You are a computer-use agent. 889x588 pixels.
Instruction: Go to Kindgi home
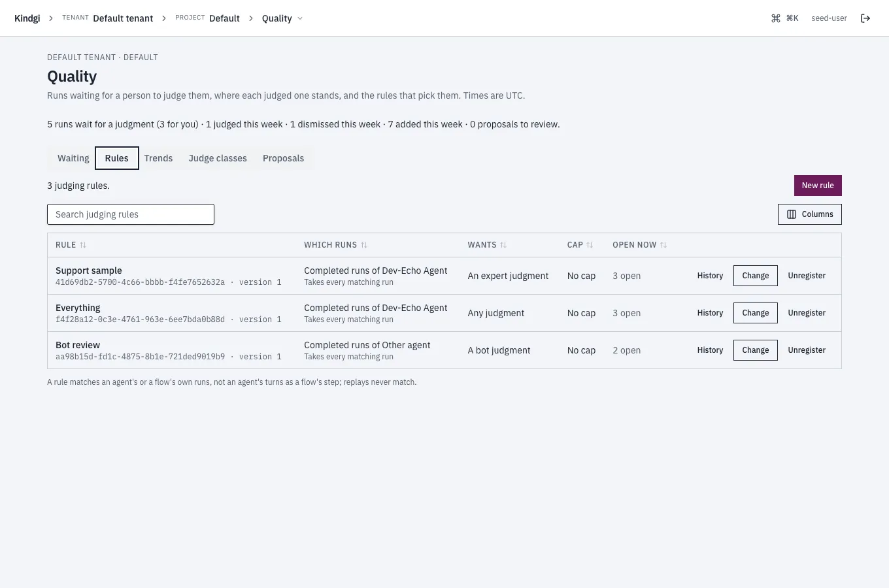pyautogui.click(x=27, y=18)
